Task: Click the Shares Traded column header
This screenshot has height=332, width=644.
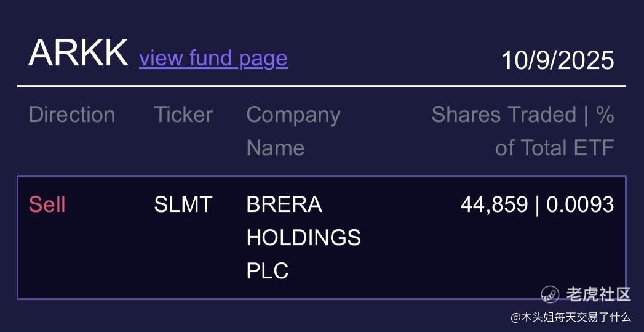Action: pyautogui.click(x=504, y=115)
